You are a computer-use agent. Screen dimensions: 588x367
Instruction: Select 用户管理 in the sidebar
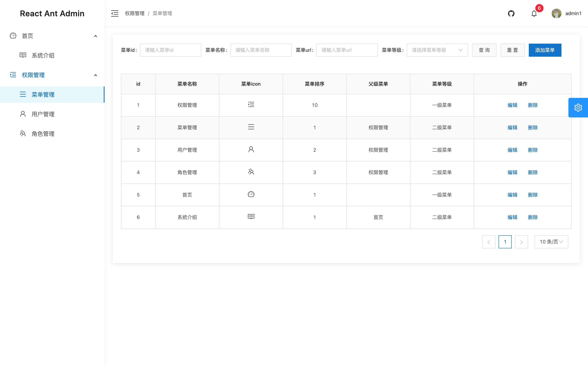click(x=43, y=114)
